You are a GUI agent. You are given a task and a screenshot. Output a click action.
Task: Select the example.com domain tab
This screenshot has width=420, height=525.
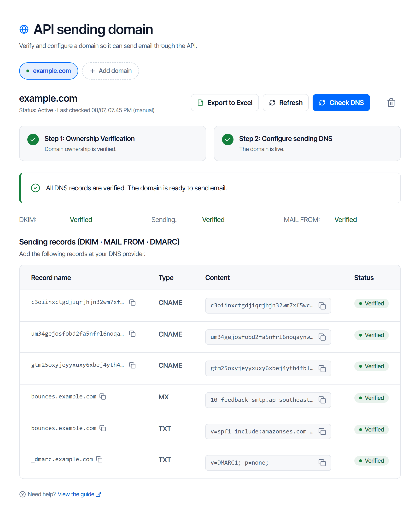tap(49, 71)
